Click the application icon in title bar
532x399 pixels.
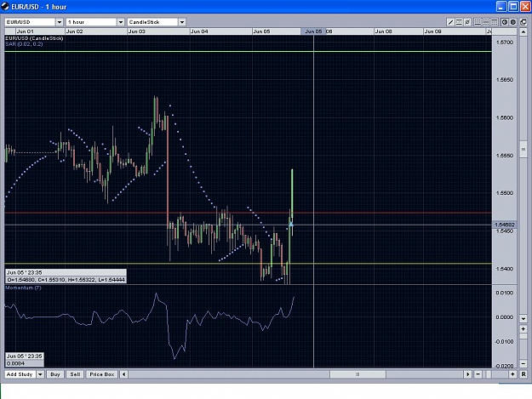[5, 7]
